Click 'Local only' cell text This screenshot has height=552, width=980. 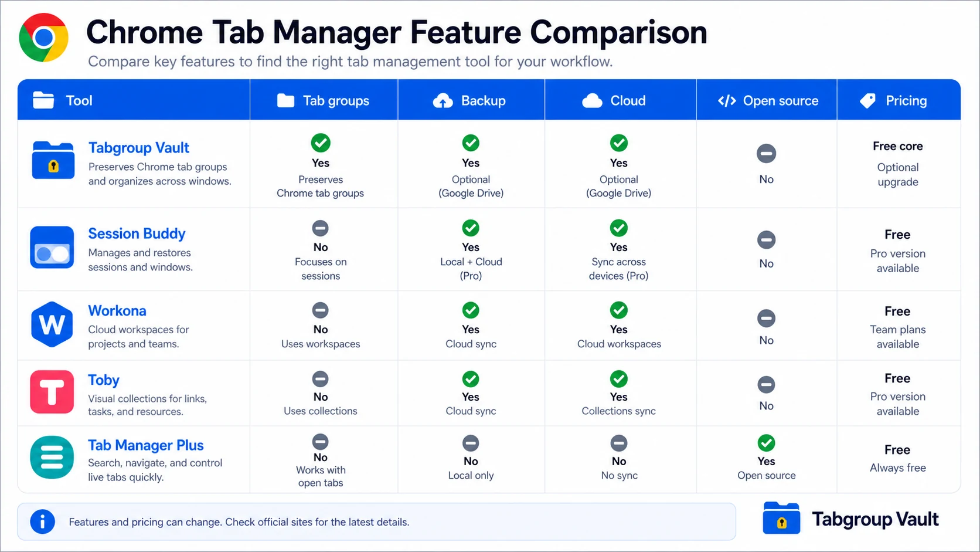471,475
